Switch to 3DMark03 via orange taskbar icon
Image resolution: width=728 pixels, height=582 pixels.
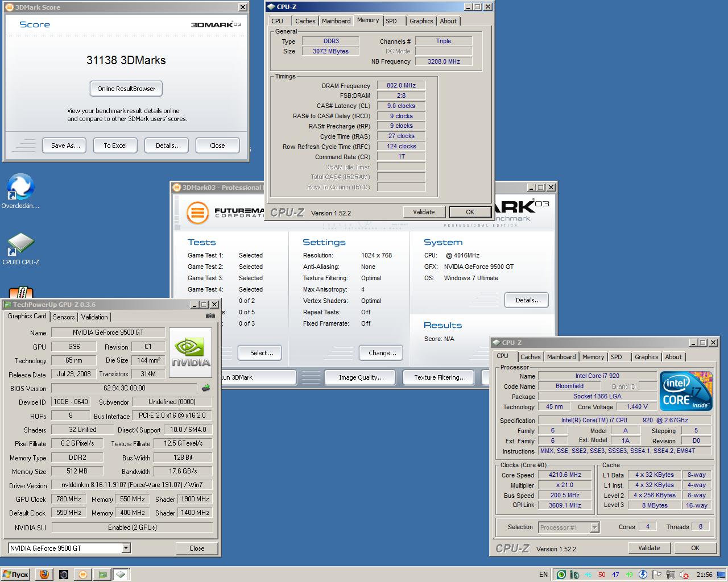[83, 575]
